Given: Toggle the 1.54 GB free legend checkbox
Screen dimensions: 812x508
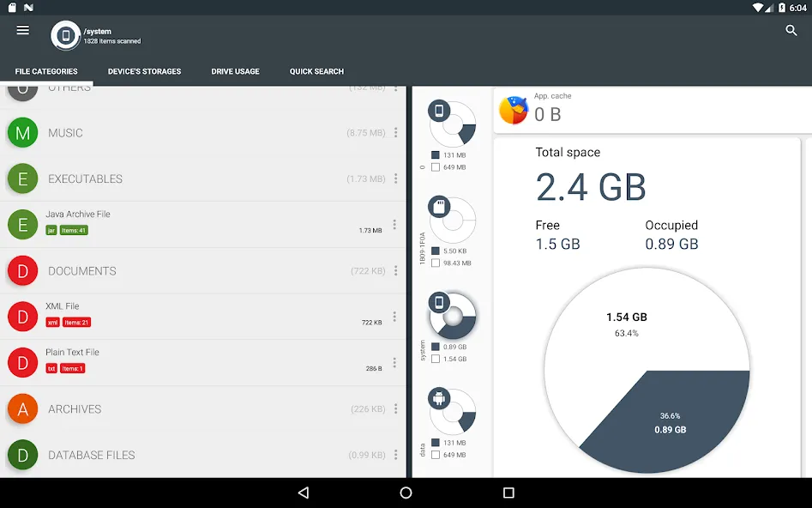Looking at the screenshot, I should [436, 359].
